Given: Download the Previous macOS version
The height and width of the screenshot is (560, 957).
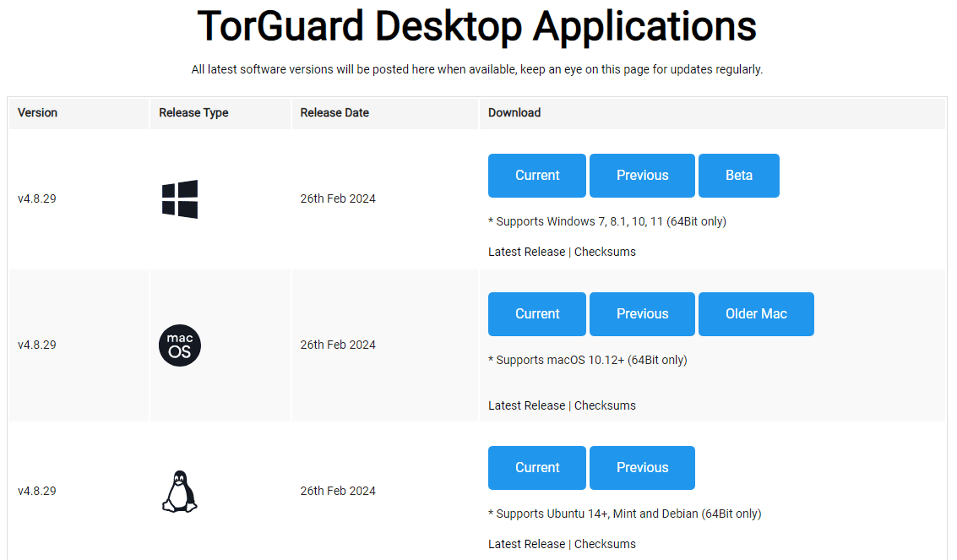Looking at the screenshot, I should pyautogui.click(x=642, y=313).
